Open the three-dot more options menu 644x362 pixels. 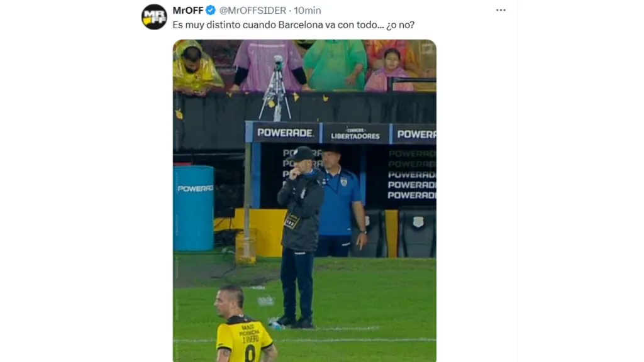501,10
